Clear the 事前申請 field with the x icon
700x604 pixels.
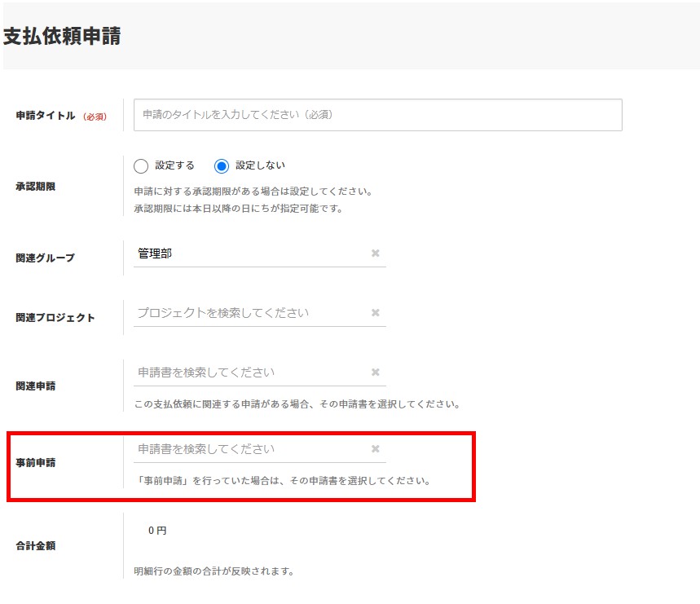[x=375, y=449]
